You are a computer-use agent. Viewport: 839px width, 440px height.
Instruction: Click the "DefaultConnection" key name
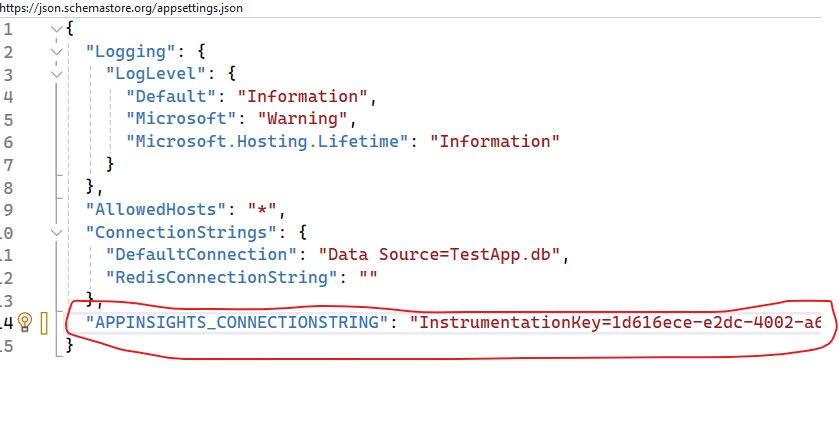[201, 254]
